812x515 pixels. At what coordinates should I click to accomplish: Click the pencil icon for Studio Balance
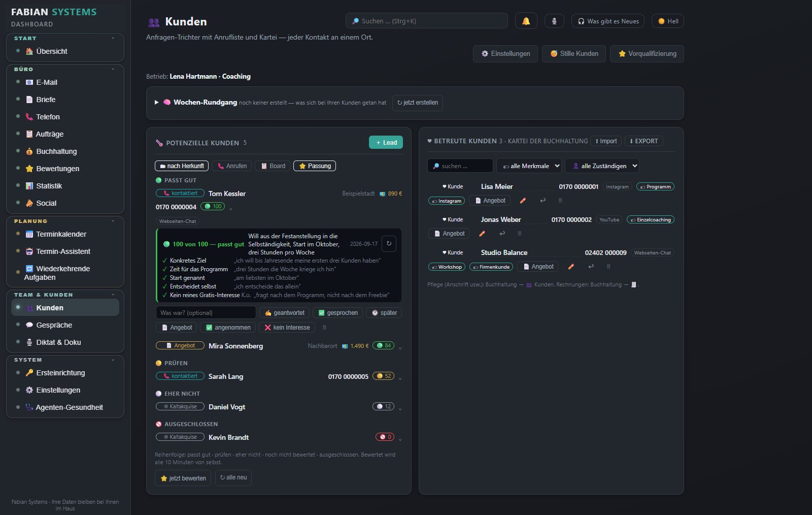(571, 267)
